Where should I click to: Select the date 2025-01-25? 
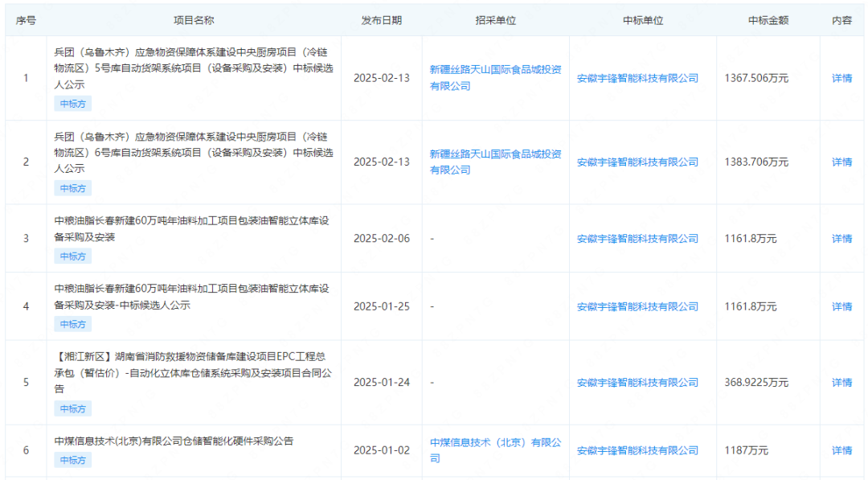pos(382,306)
